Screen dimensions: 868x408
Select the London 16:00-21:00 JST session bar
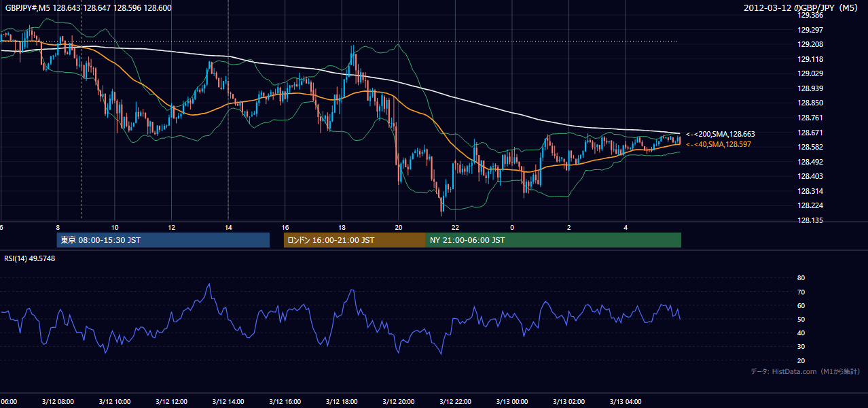point(355,240)
